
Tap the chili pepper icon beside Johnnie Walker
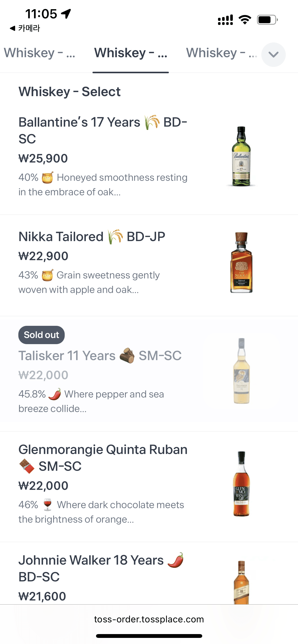point(176,560)
